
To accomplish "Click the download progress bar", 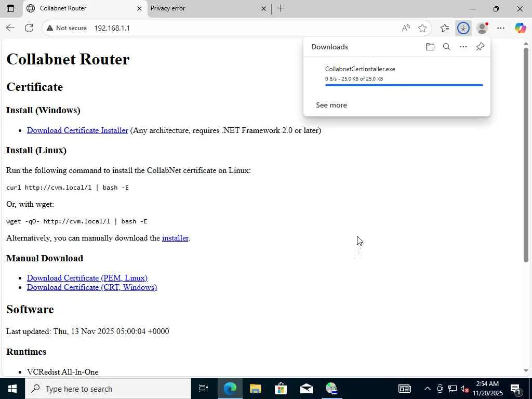I will tap(404, 85).
